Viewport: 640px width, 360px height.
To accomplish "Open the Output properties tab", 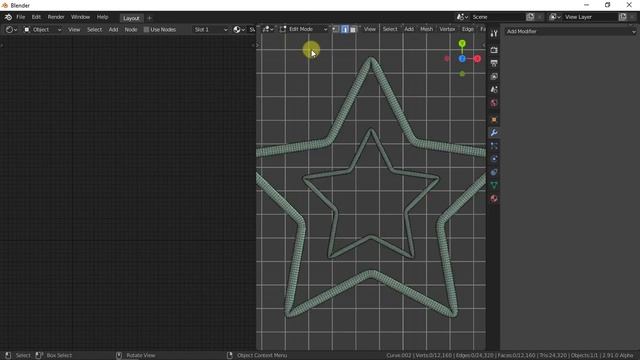I will point(494,63).
